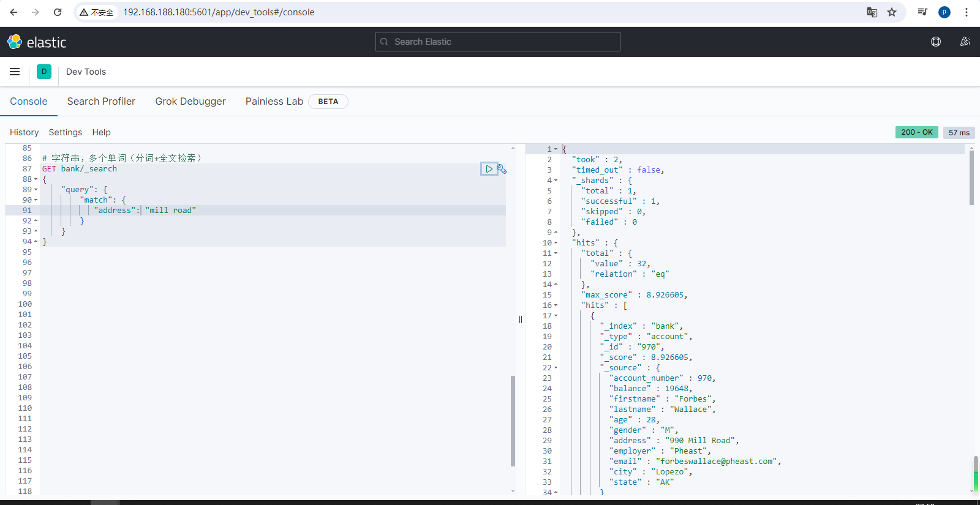Screen dimensions: 980x505
Task: Click the "990 Mill Road" address value
Action: 700,441
